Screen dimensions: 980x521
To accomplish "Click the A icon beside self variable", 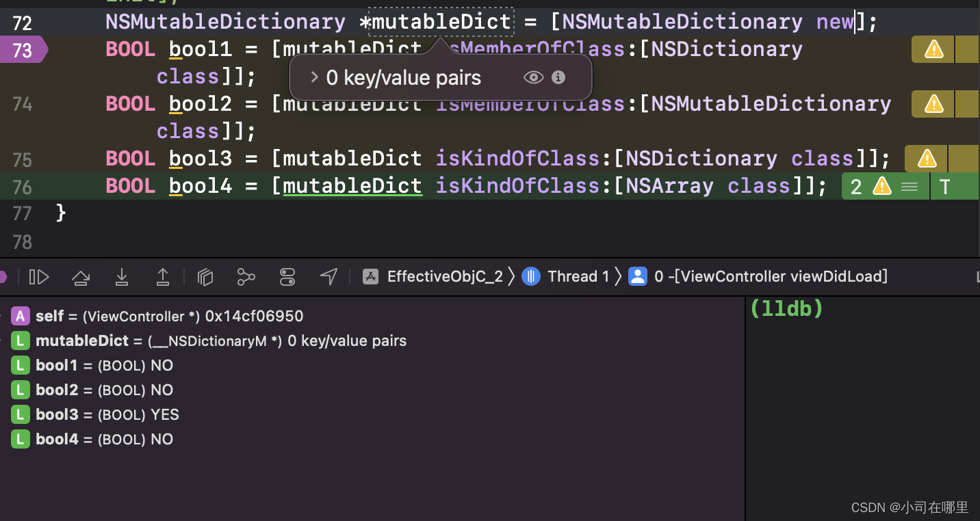I will [21, 316].
